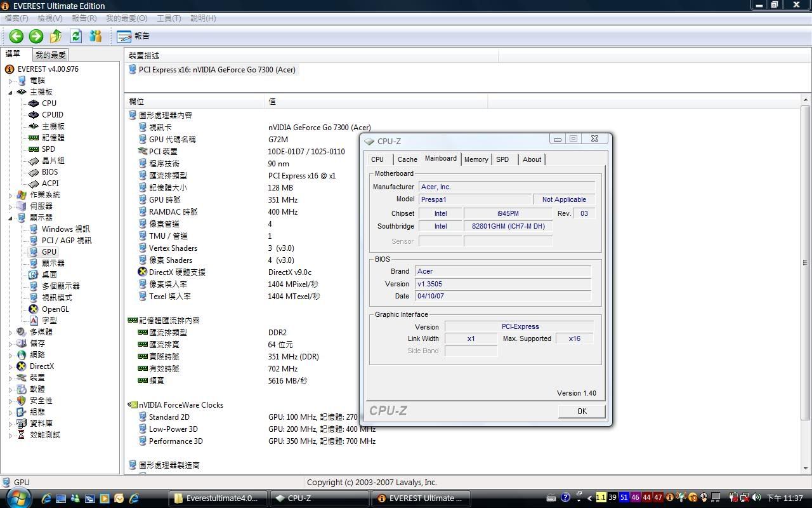The height and width of the screenshot is (508, 812).
Task: Go up one level using up arrow icon
Action: pos(56,36)
